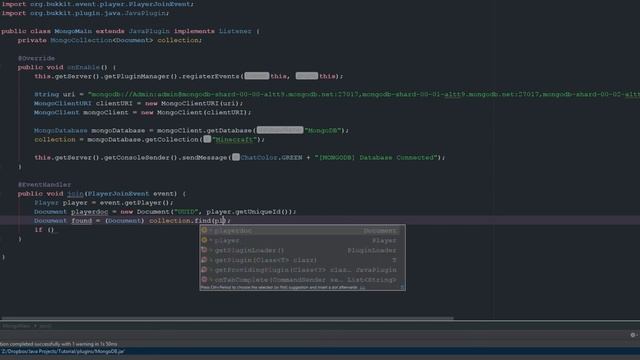This screenshot has height=360, width=640.
Task: Click the inlay hint before "Minecraft" string
Action: point(207,139)
